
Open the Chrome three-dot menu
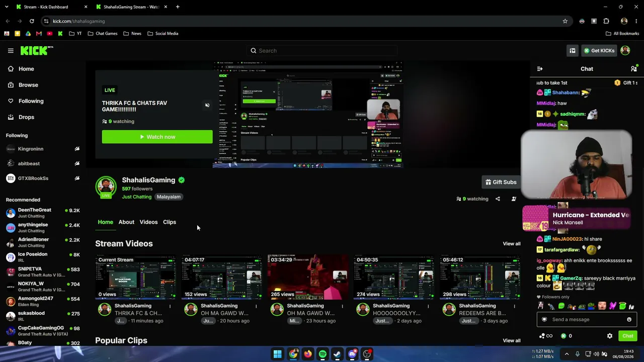pyautogui.click(x=636, y=21)
